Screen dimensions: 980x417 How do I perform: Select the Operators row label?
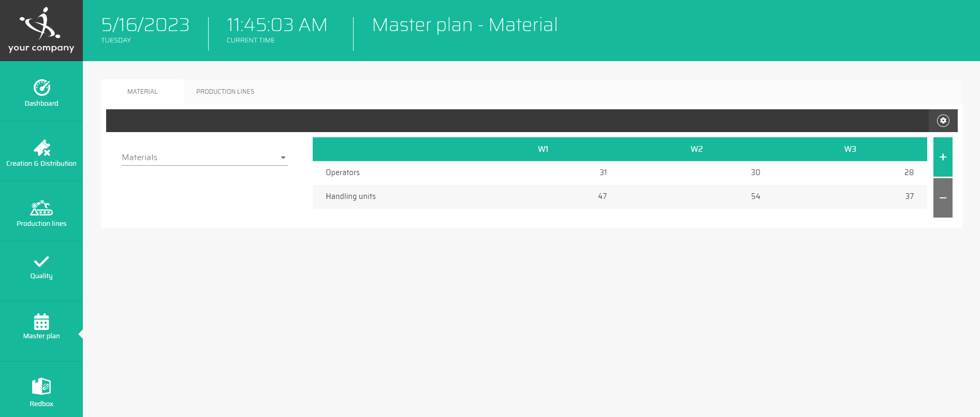343,172
